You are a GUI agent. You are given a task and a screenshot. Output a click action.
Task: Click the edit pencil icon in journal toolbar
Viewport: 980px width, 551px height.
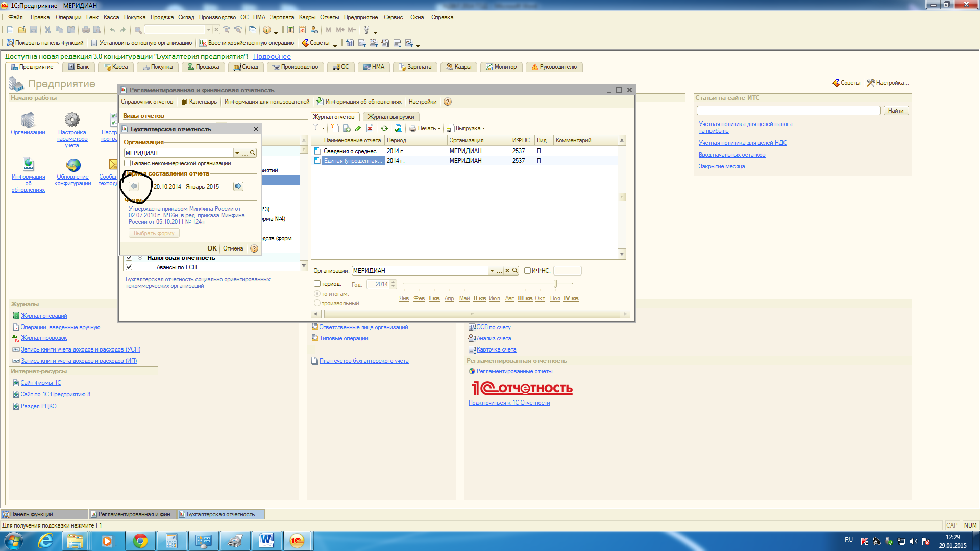point(358,128)
